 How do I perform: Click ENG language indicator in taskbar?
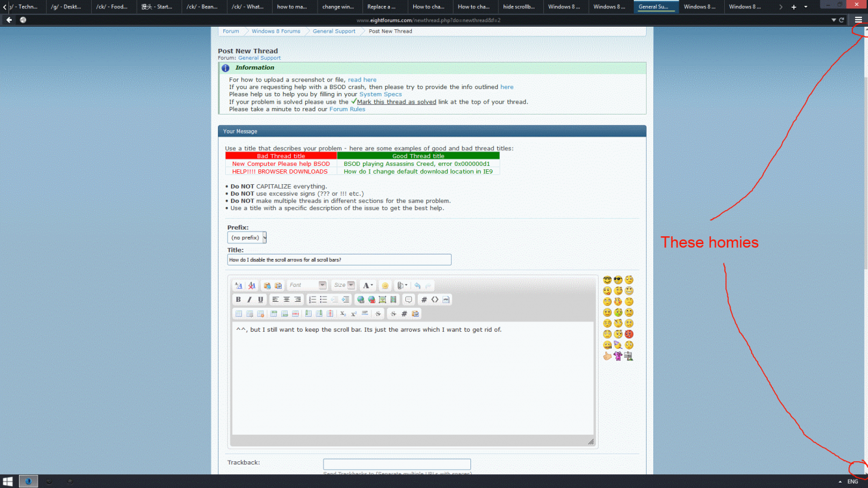[x=852, y=481]
